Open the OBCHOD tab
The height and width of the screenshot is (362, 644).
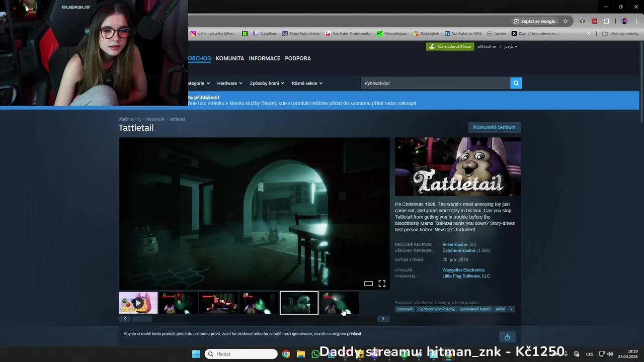pos(199,58)
